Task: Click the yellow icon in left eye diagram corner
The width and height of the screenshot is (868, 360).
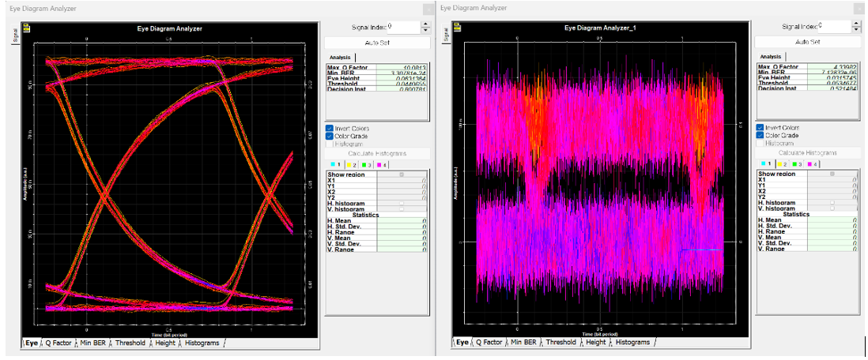Action: pos(26,28)
